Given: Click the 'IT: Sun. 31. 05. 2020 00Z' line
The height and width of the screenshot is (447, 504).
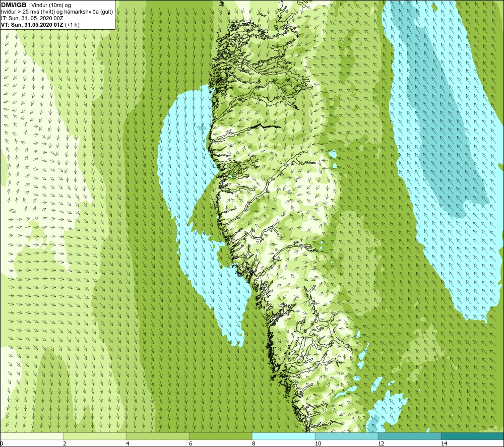Looking at the screenshot, I should (32, 18).
